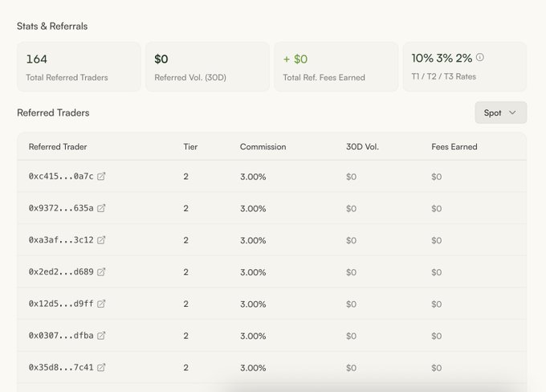Click the 3.00% commission for 0x2ed2...d689
Screen dimensions: 546x392
[253, 272]
